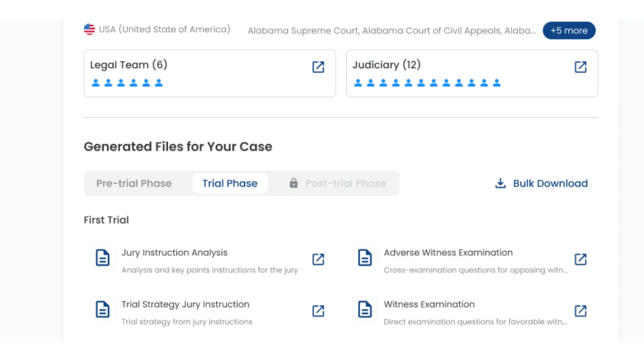Screen dimensions: 644x362
Task: Click the Legal Team (6) heading
Action: 129,65
